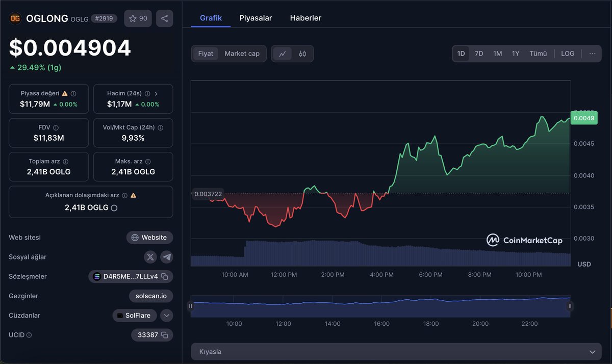Click warning icon beside Açıklanan dolaşımdaki arz
Viewport: 612px width, 364px height.
point(133,195)
